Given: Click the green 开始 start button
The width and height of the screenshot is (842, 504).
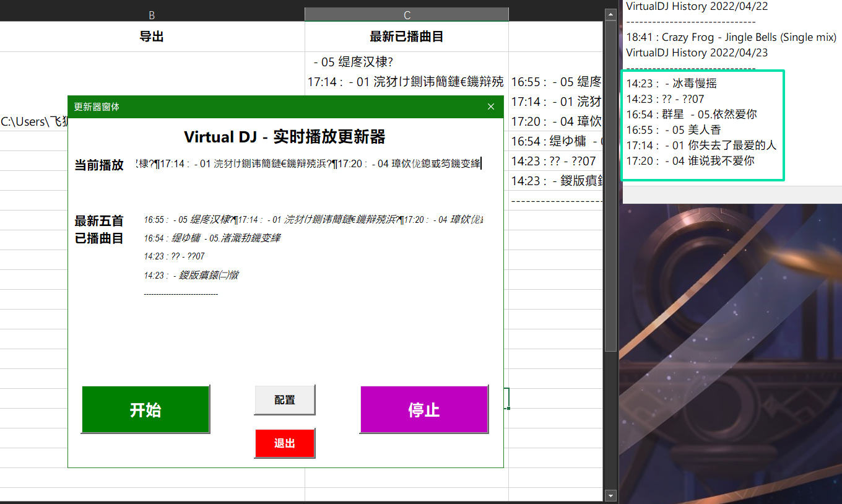Looking at the screenshot, I should point(145,409).
